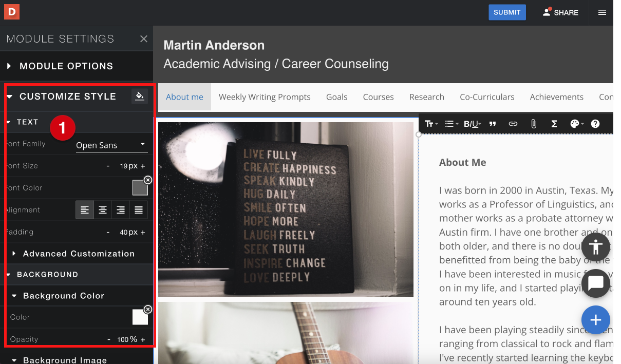Click the blue plus add button

pos(596,320)
